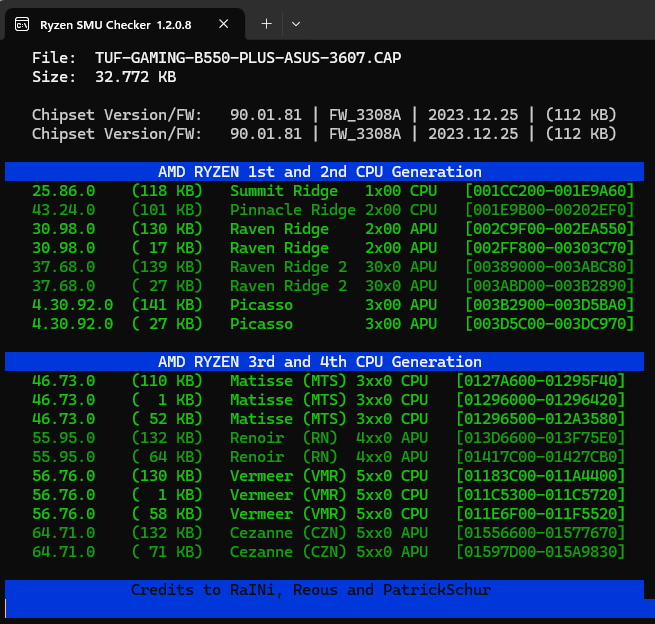Click the first Chipset Version/FW 90.01.81 value
Screen dimensions: 655x624
pyautogui.click(x=266, y=115)
